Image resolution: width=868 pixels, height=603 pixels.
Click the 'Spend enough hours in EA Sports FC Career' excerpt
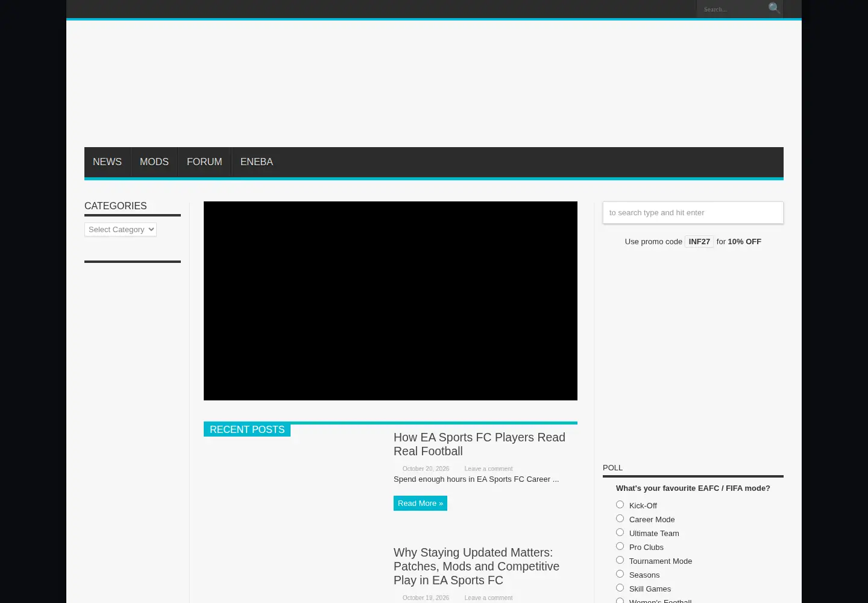476,479
